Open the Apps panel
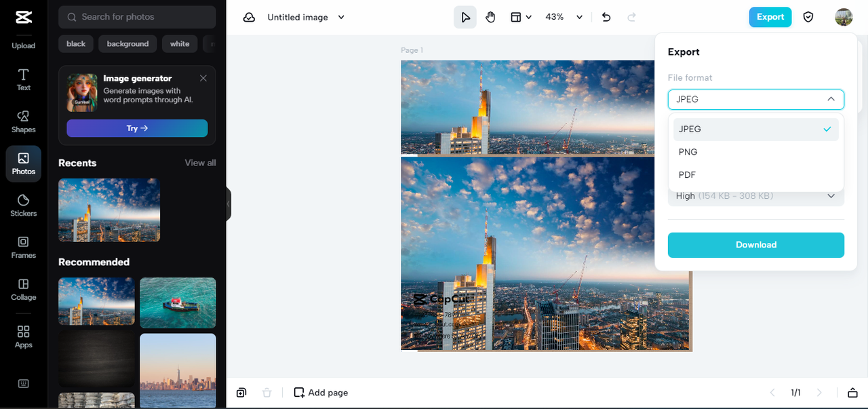The width and height of the screenshot is (868, 409). point(23,337)
